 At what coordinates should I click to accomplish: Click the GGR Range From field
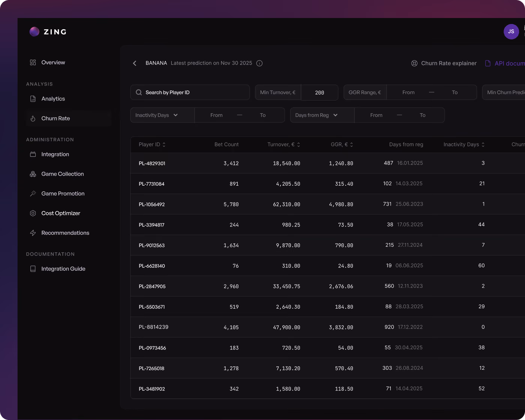click(x=408, y=92)
